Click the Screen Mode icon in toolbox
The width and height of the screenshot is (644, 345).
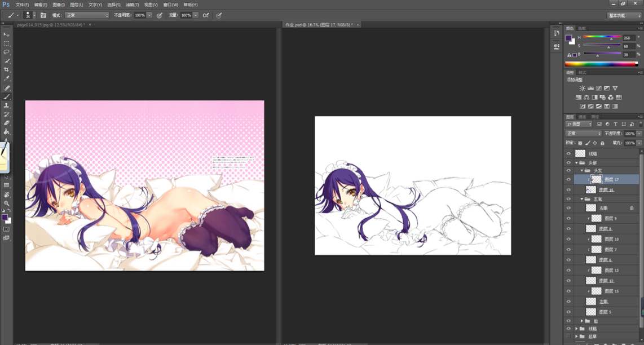coord(7,238)
